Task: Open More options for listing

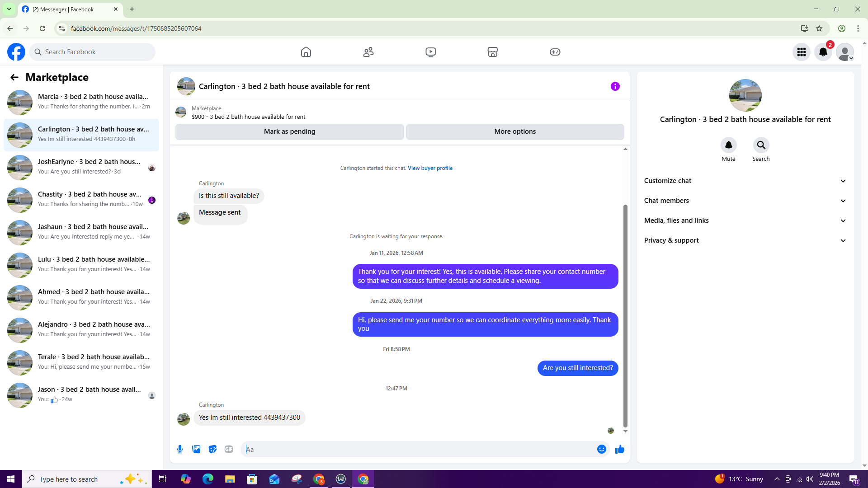Action: click(x=515, y=131)
